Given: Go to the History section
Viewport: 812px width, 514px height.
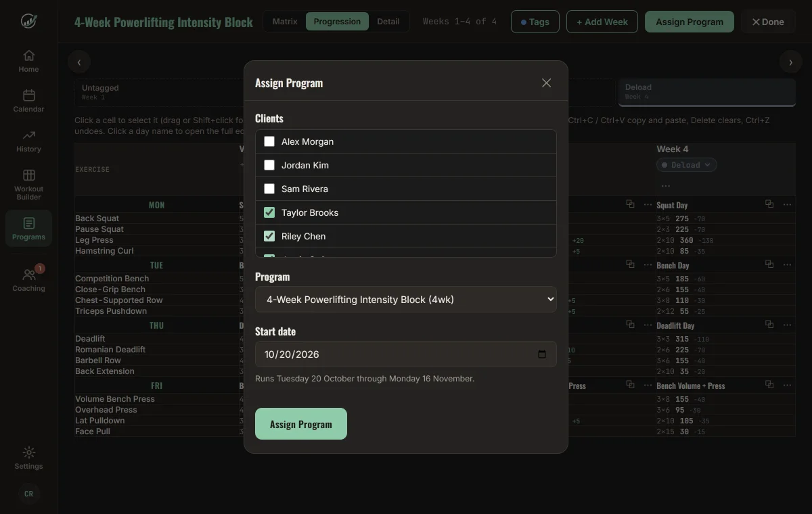Looking at the screenshot, I should 28,141.
